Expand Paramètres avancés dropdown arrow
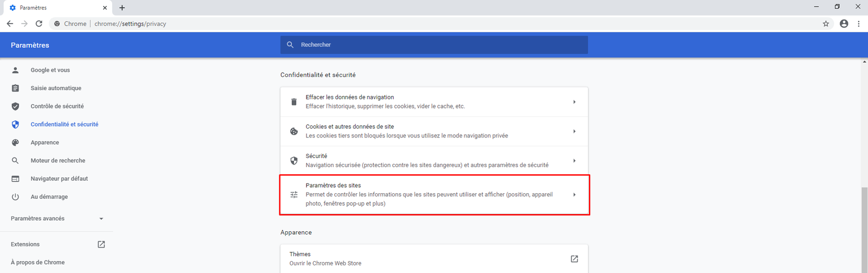The height and width of the screenshot is (273, 868). coord(101,219)
